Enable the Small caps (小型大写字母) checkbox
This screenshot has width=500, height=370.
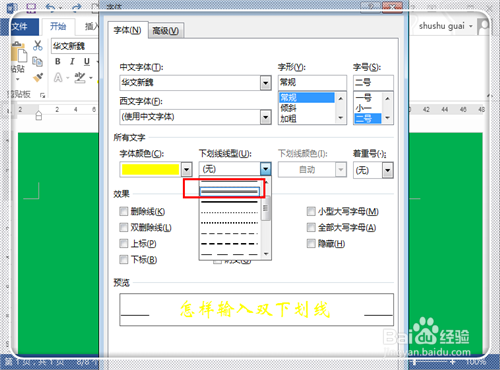pos(311,211)
